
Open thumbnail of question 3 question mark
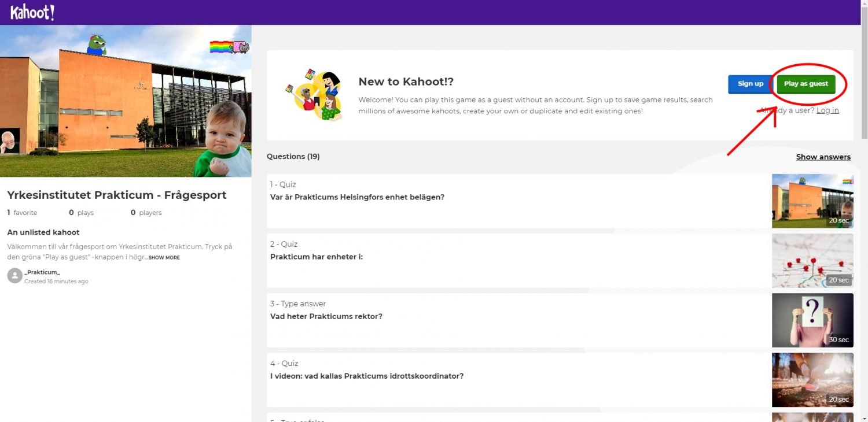[812, 320]
